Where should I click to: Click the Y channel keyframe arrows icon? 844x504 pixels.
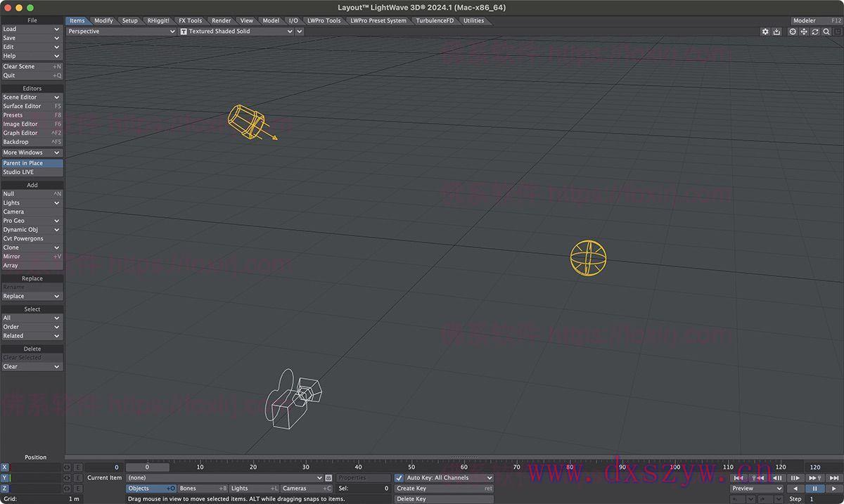click(x=68, y=478)
